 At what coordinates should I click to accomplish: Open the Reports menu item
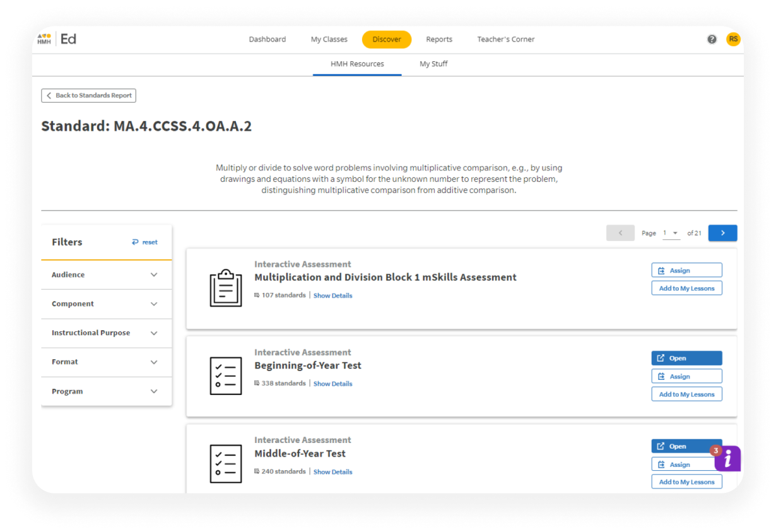click(x=439, y=38)
